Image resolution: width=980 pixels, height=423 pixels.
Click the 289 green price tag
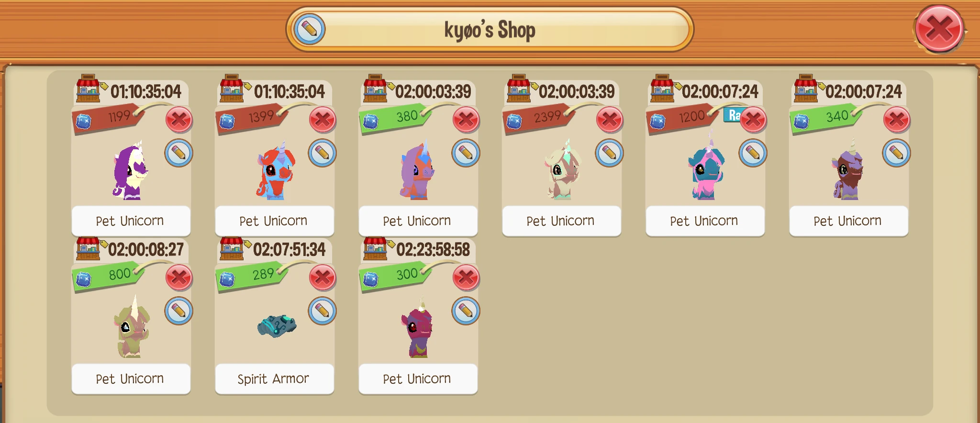point(253,276)
